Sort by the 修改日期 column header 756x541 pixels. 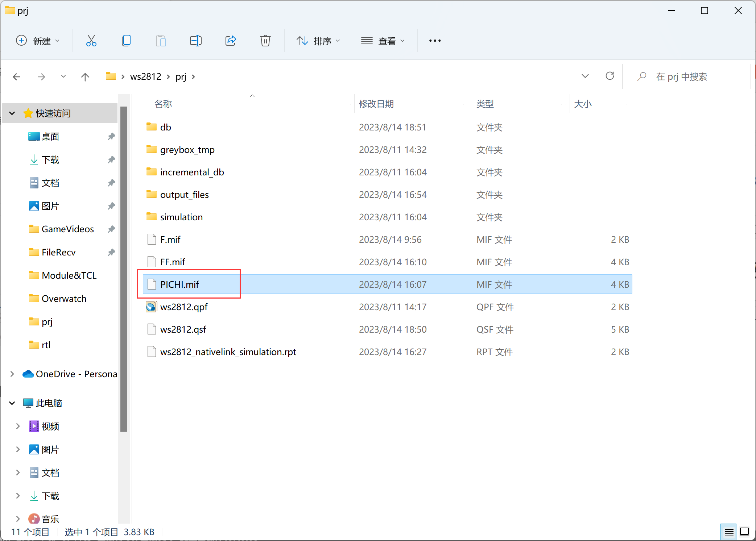(376, 104)
